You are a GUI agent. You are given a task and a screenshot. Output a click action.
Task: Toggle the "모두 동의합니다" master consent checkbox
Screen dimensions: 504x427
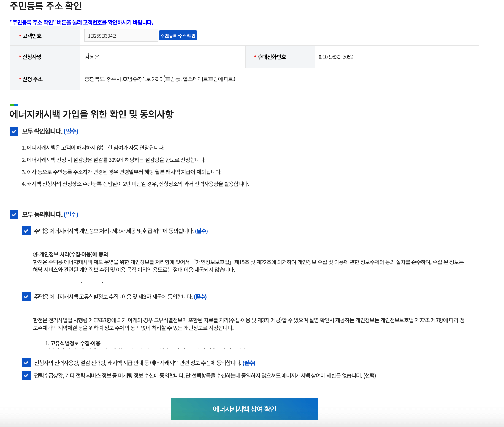tap(14, 215)
